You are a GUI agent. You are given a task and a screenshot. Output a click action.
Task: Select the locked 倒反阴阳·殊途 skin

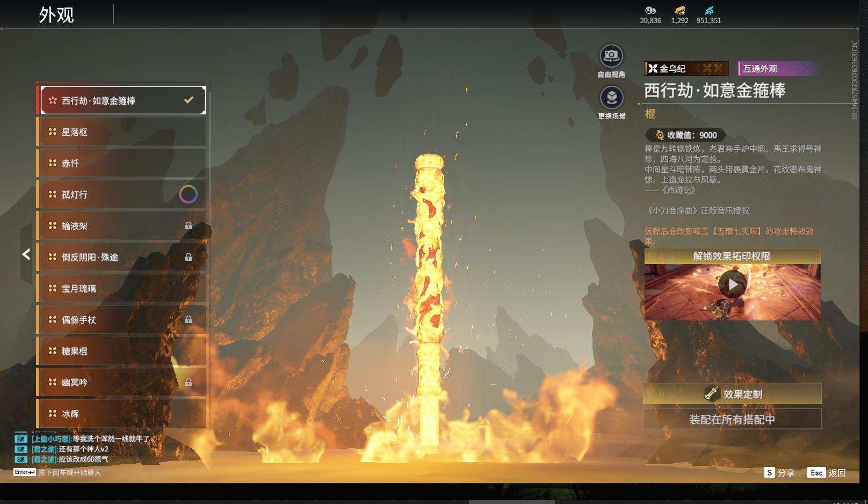pyautogui.click(x=121, y=257)
